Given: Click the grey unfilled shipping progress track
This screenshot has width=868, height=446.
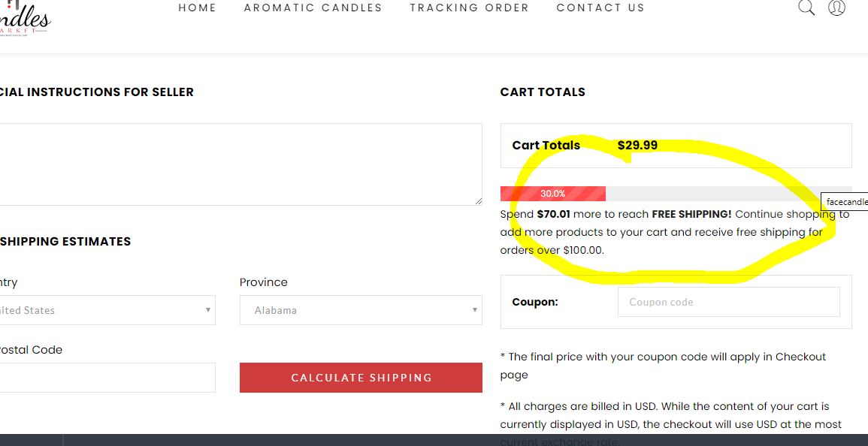Looking at the screenshot, I should coord(714,194).
